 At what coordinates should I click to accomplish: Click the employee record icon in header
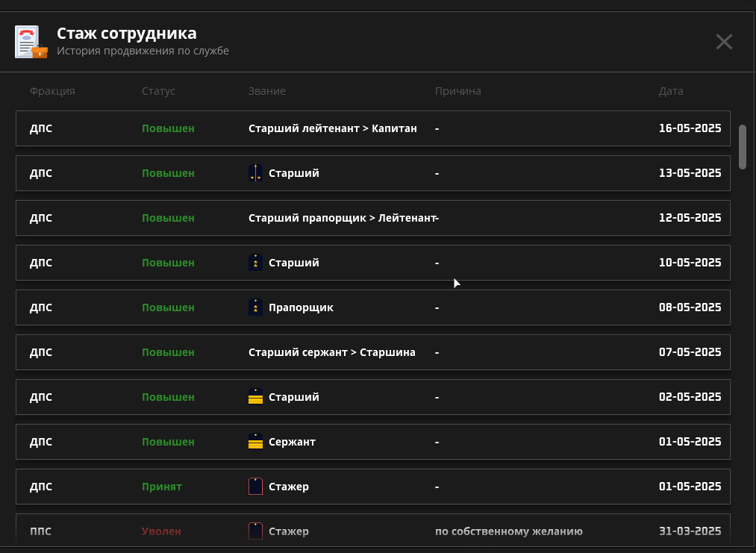coord(31,42)
